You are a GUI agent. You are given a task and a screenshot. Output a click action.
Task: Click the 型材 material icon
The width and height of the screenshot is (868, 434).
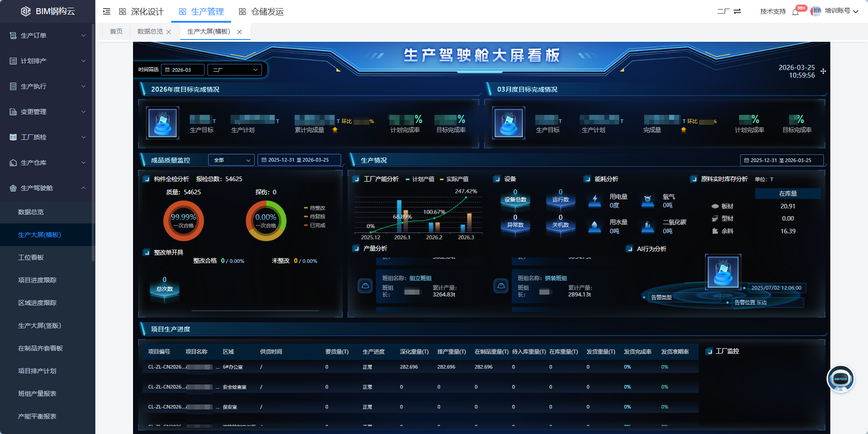tap(715, 218)
